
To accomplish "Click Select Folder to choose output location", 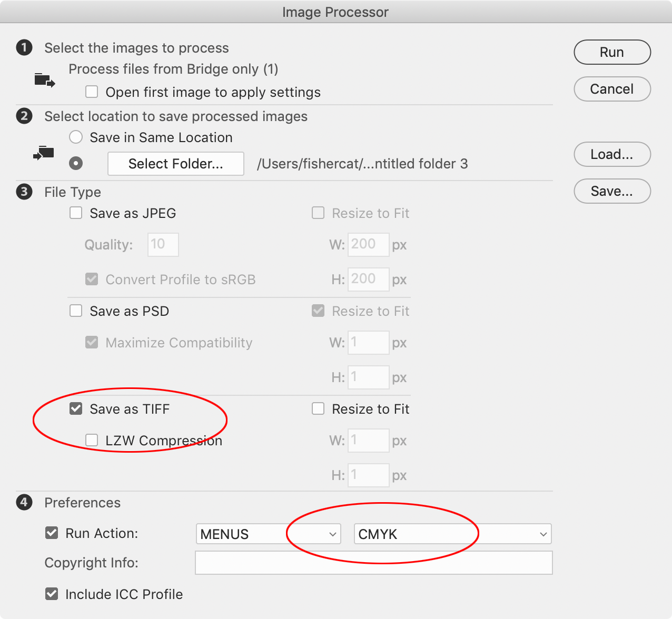I will pos(175,164).
